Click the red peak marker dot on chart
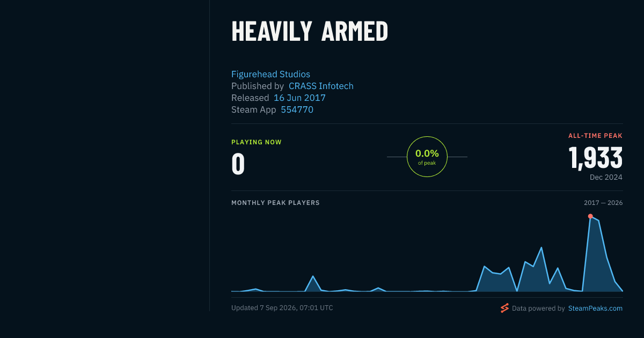644x338 pixels. click(590, 216)
